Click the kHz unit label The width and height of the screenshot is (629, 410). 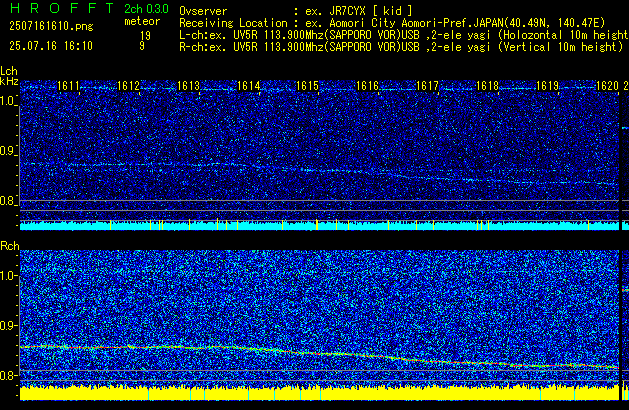click(9, 81)
